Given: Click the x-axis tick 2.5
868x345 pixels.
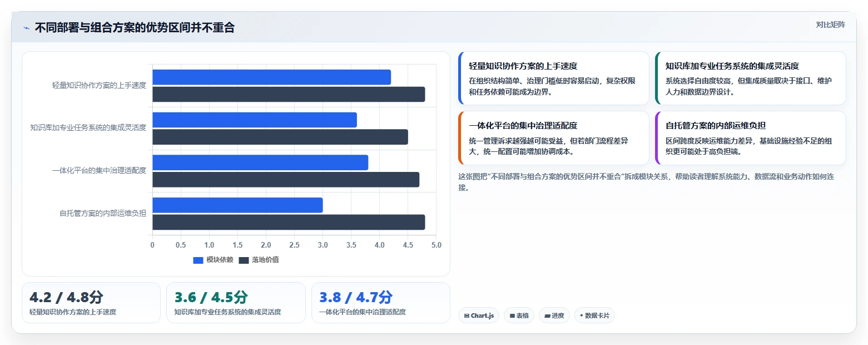Looking at the screenshot, I should point(294,245).
